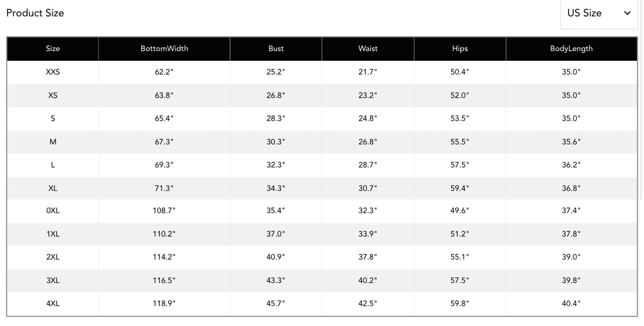Select the Bust column header
This screenshot has width=644, height=326.
click(276, 49)
